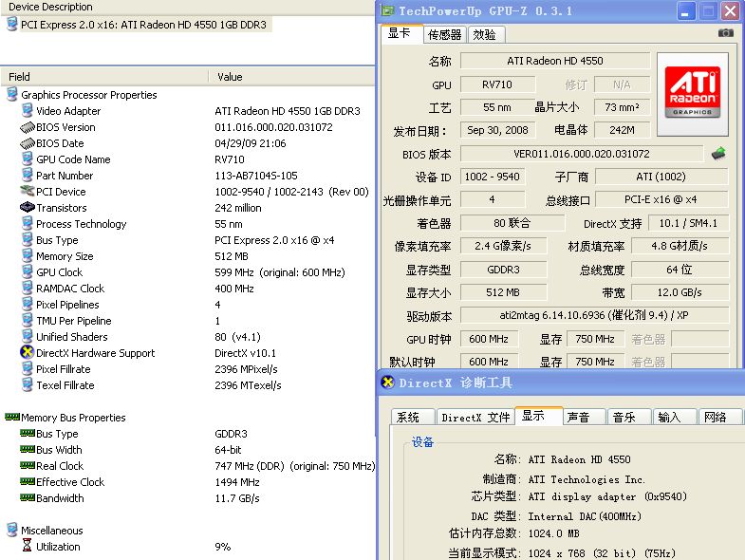745x560 pixels.
Task: Close the GPU-Z window
Action: click(x=730, y=11)
